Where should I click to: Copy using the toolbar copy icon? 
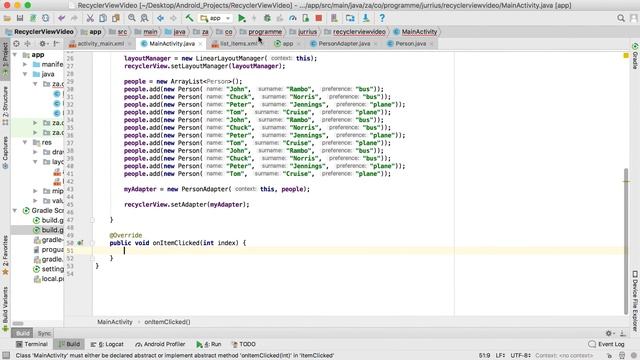point(103,18)
